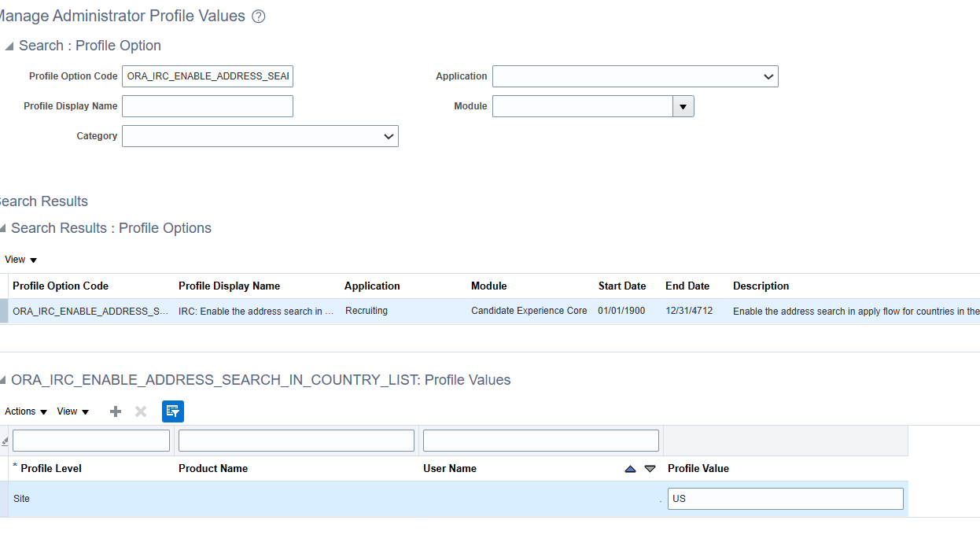Collapse the Search : Profile Option section
This screenshot has height=546, width=980.
pos(8,46)
